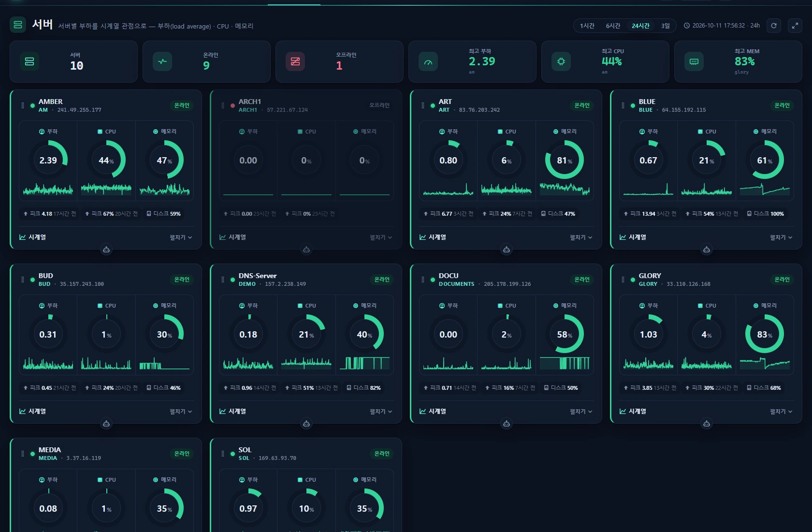The height and width of the screenshot is (532, 812).
Task: Click the drag handle on DNS-Server card
Action: click(223, 280)
